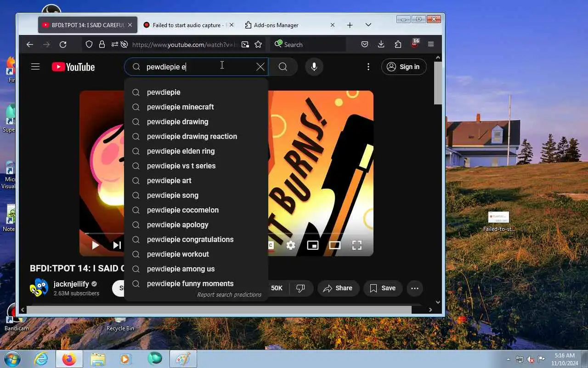Image resolution: width=588 pixels, height=368 pixels.
Task: Go to the YouTube home logo
Action: click(73, 67)
